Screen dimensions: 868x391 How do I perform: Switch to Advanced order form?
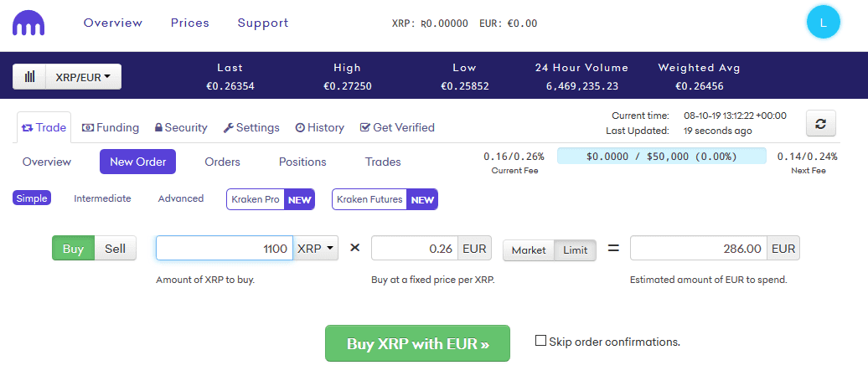pos(181,198)
